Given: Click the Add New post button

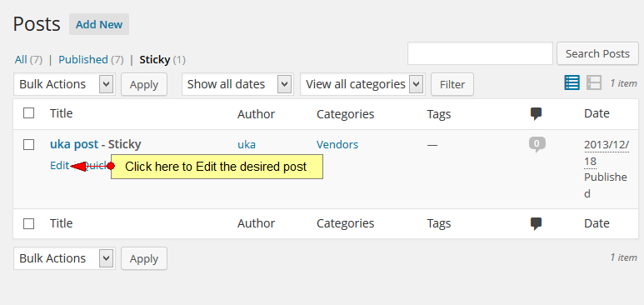Looking at the screenshot, I should point(99,24).
